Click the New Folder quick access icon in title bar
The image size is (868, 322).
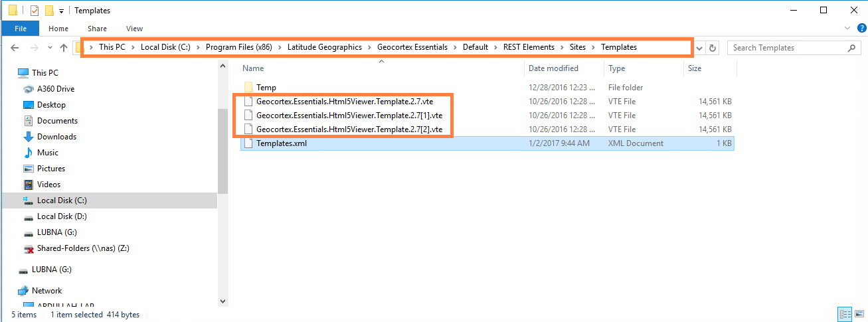48,10
